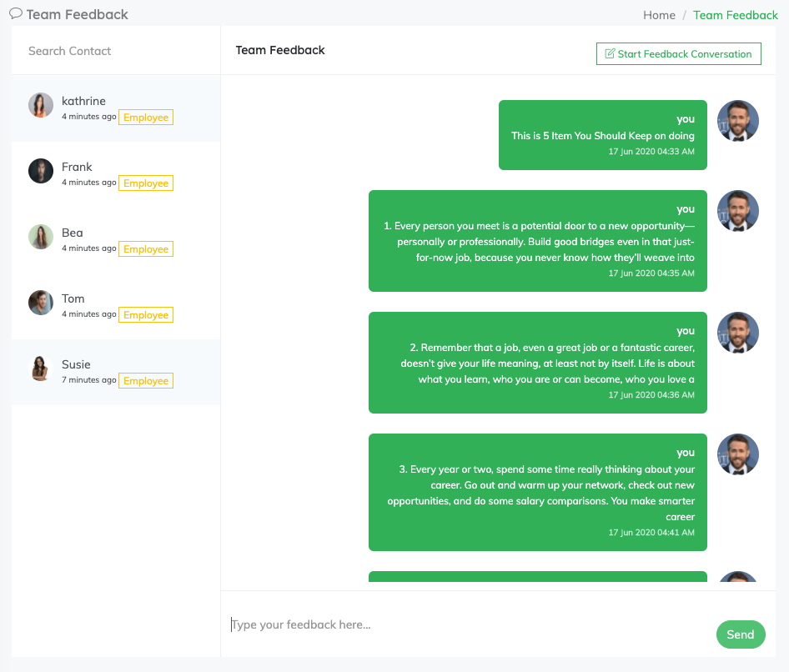The width and height of the screenshot is (789, 672).
Task: Click Frank's profile avatar
Action: pos(41,171)
